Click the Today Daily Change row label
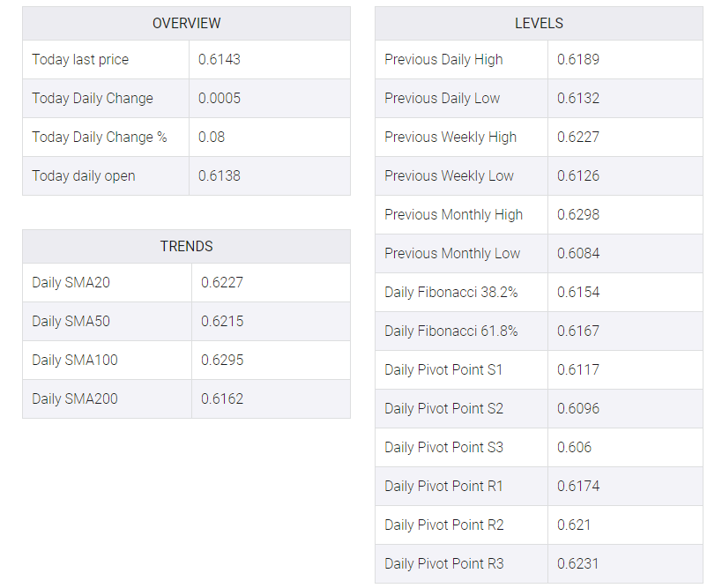This screenshot has height=588, width=722. pos(93,98)
